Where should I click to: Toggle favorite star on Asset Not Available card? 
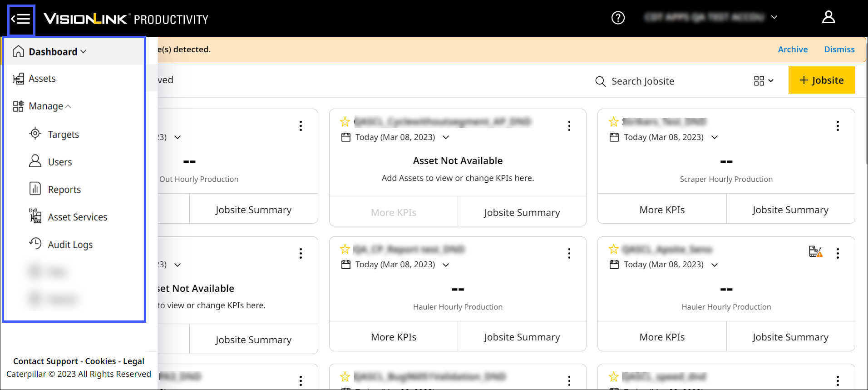[345, 122]
